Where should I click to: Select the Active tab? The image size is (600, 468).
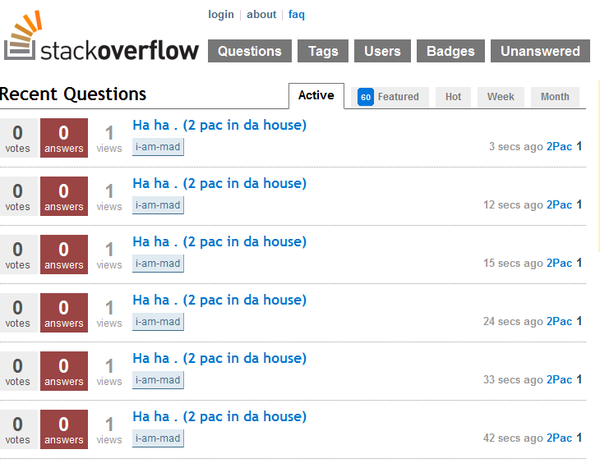click(x=316, y=95)
